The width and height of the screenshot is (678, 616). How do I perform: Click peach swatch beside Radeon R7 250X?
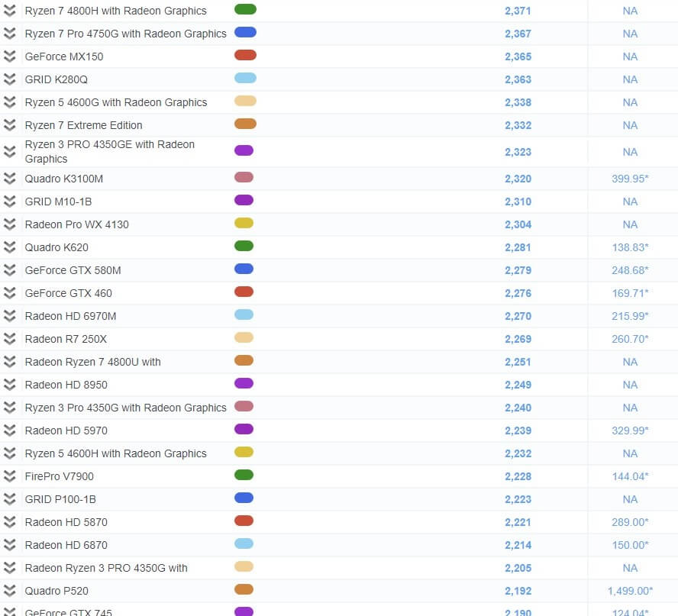click(244, 337)
